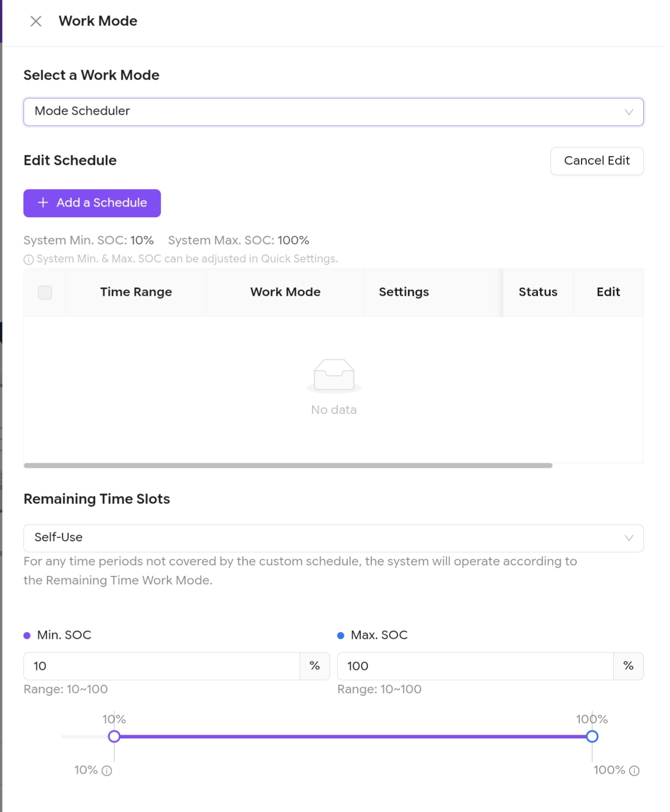This screenshot has height=812, width=670.
Task: Click the empty No data inbox icon
Action: 334,375
